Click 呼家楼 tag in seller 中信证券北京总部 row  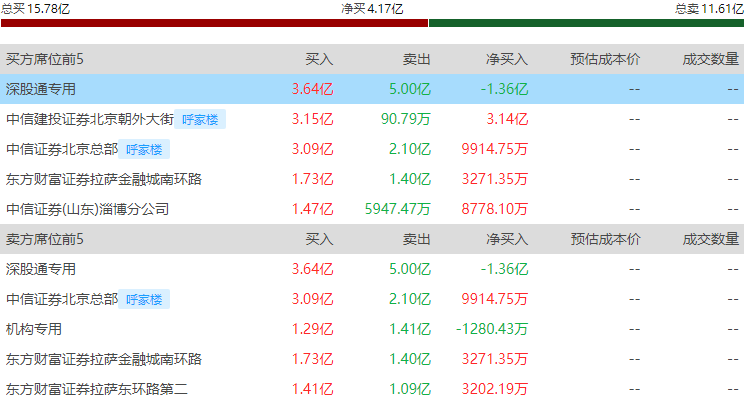(x=144, y=299)
